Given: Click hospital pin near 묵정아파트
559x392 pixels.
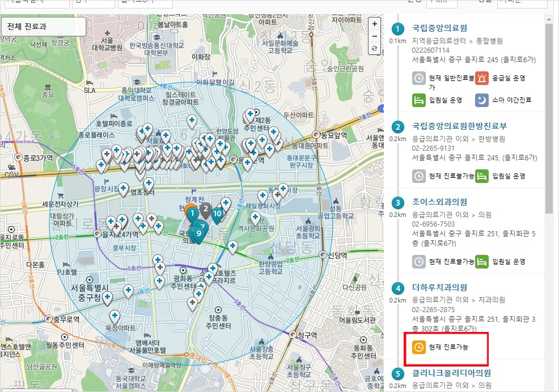Looking at the screenshot, I should (115, 317).
